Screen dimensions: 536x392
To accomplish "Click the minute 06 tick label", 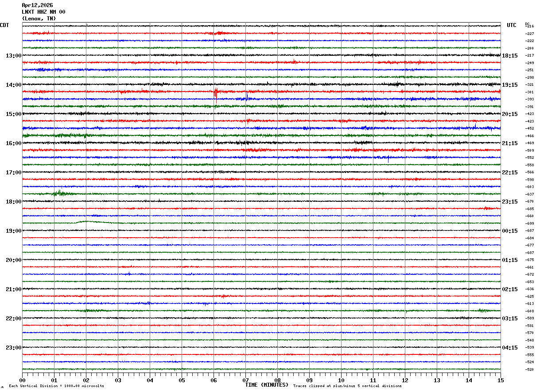I will pos(214,380).
